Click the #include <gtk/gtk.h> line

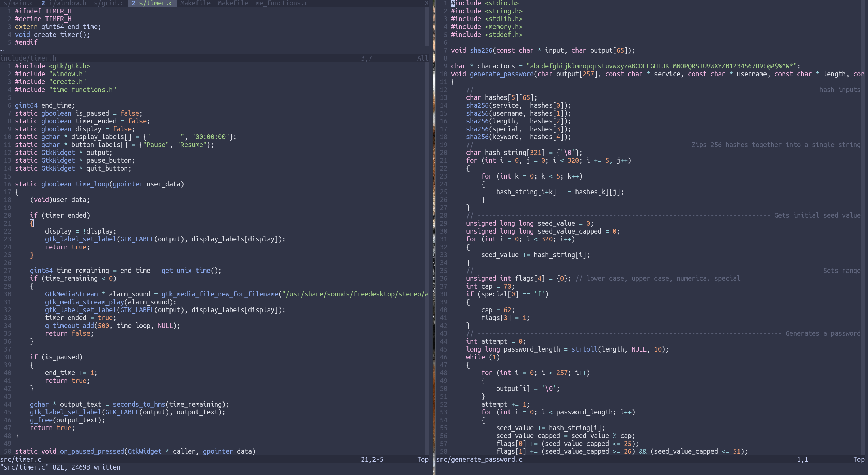[53, 66]
